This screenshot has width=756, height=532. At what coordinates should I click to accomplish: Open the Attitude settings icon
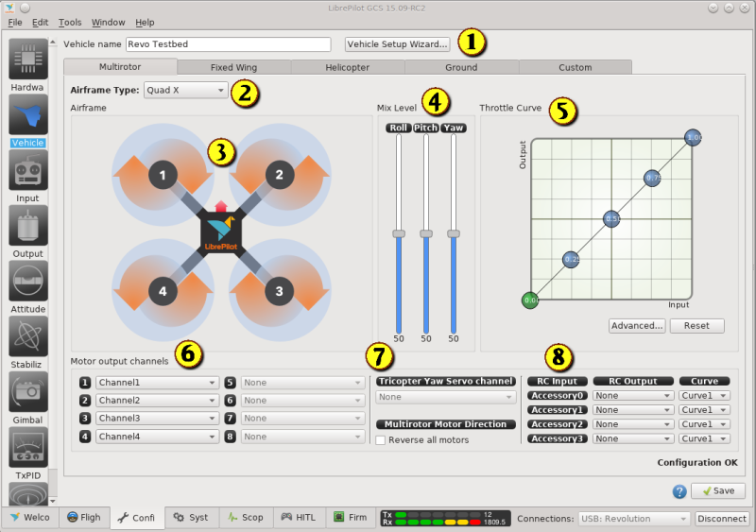point(28,281)
